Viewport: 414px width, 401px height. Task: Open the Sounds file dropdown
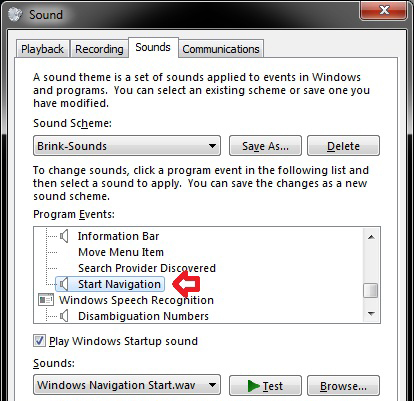pyautogui.click(x=127, y=385)
